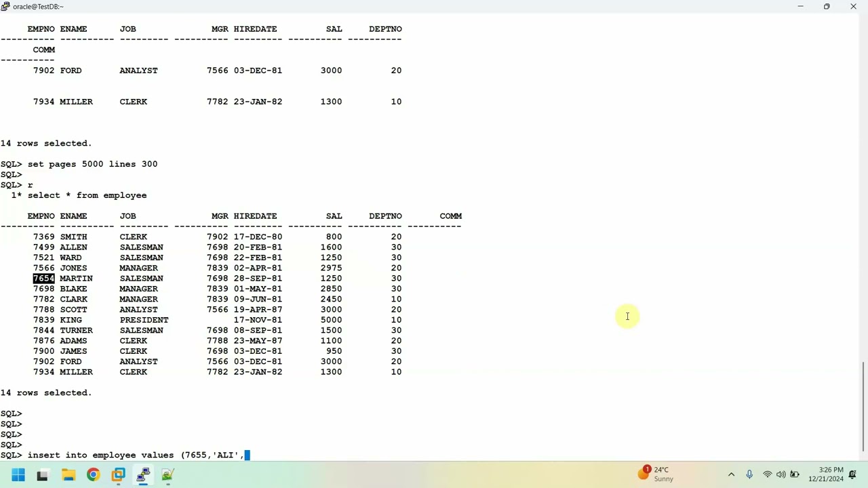Viewport: 868px width, 488px height.
Task: Click the oracle@TestDB title bar text
Action: click(x=38, y=6)
